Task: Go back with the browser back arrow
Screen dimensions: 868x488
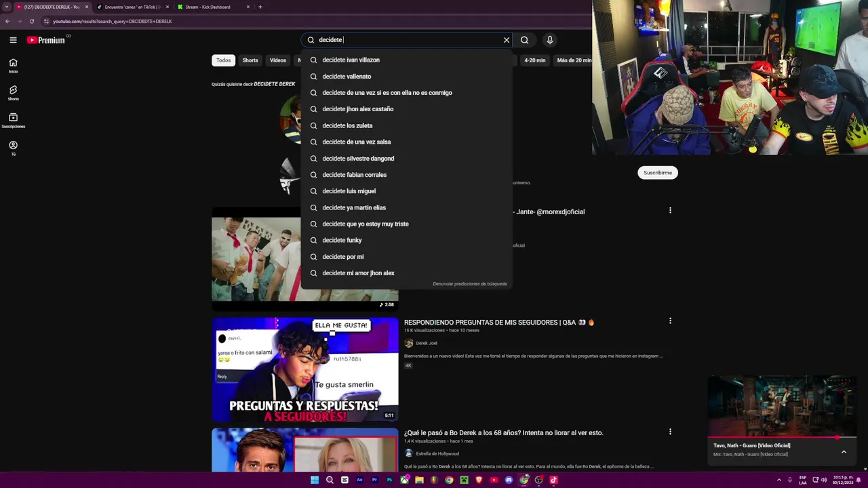Action: coord(7,21)
